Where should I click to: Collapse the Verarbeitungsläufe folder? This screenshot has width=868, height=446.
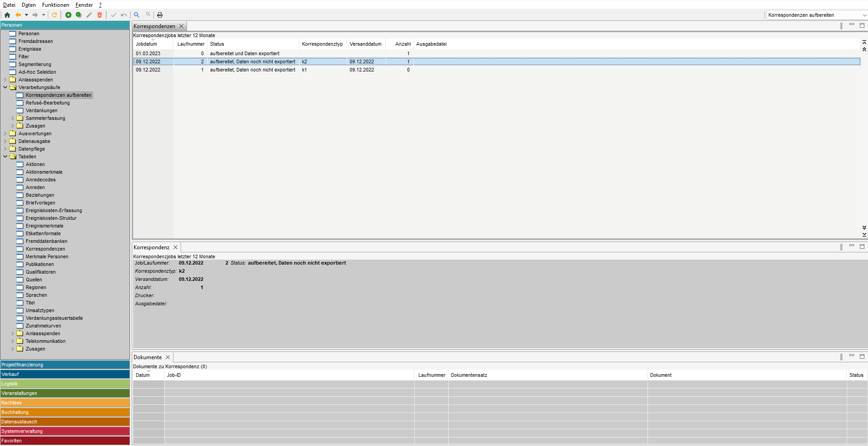[x=5, y=87]
